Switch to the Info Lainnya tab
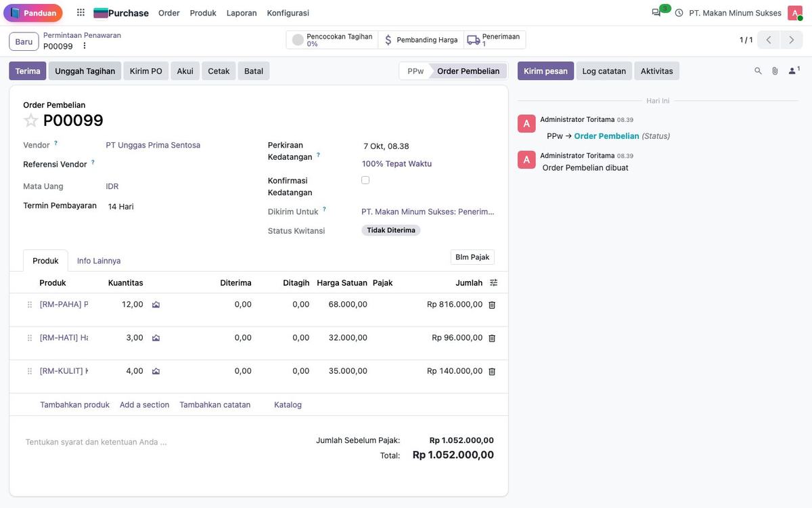Screen dimensions: 812x508 click(x=99, y=261)
